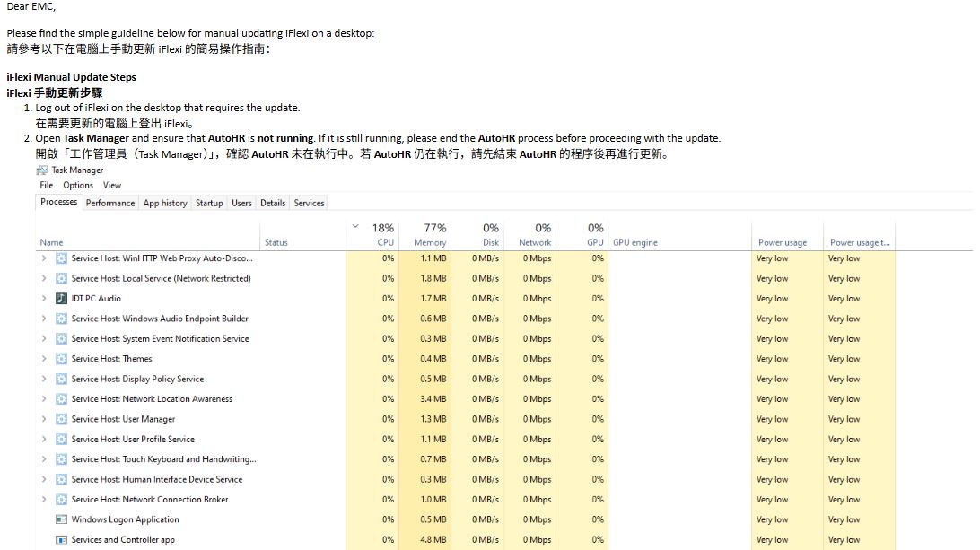Select the Windows Logon Application row text

125,519
